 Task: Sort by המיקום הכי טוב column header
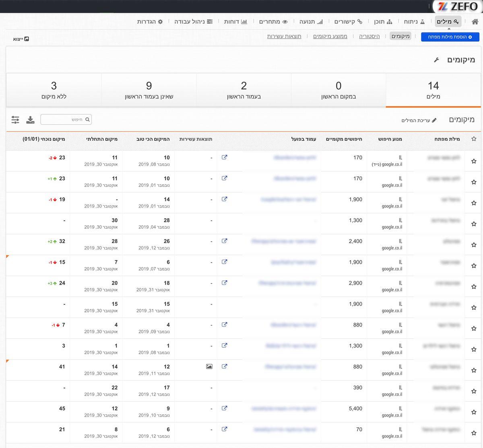[153, 139]
